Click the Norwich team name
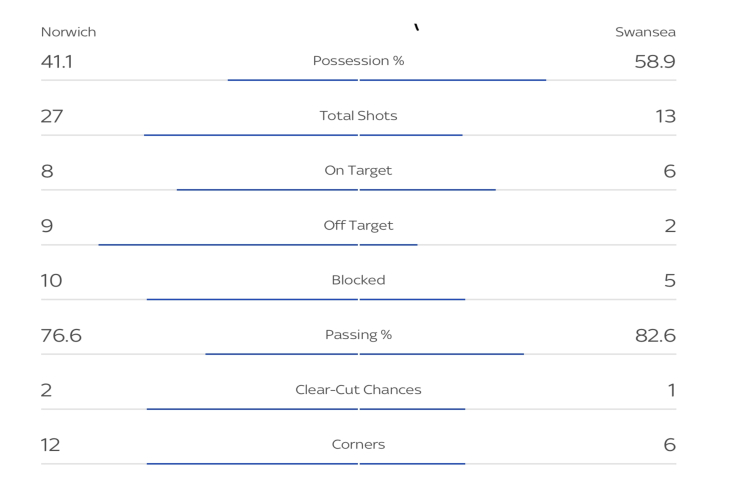750x500 pixels. (68, 32)
